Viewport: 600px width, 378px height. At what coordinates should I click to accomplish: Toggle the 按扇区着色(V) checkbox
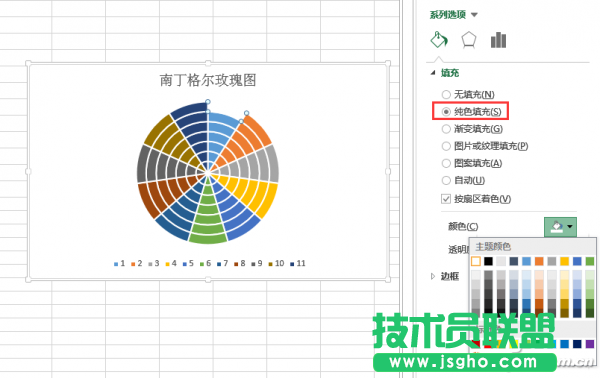[446, 199]
